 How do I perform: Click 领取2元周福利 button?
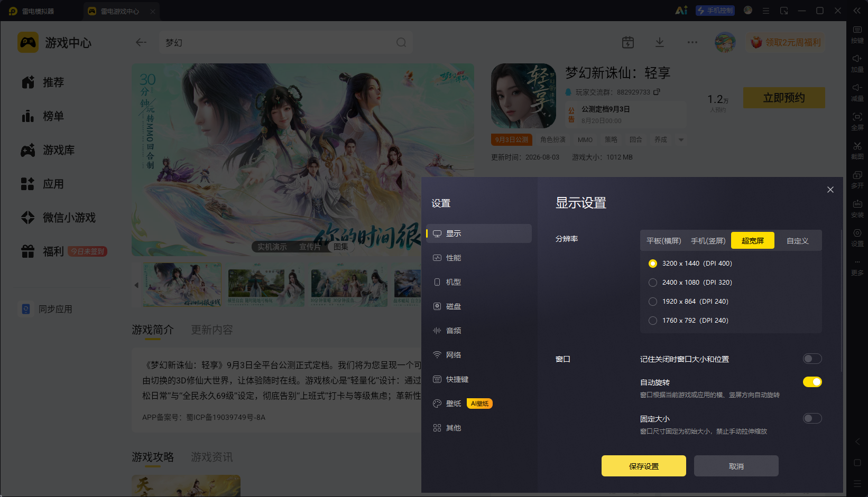[786, 42]
